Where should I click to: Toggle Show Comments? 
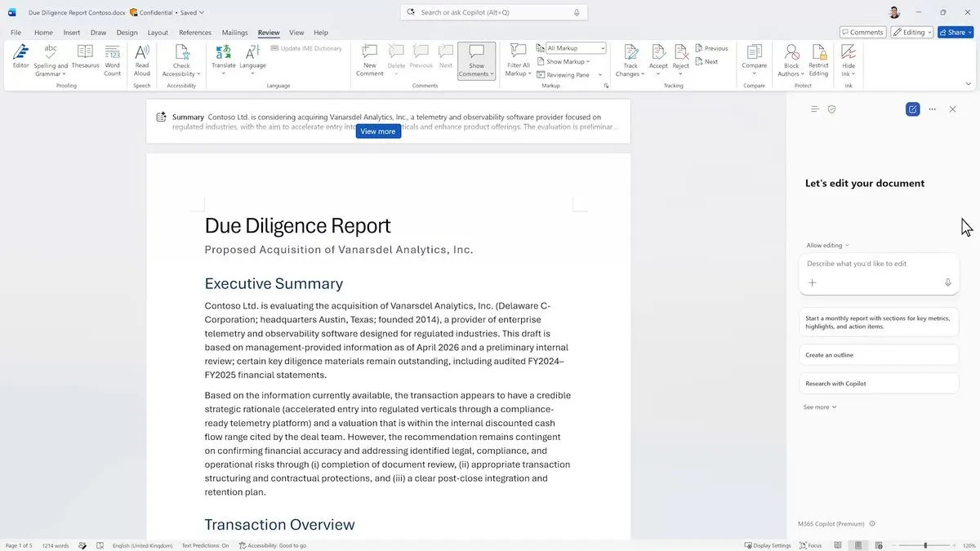point(475,59)
